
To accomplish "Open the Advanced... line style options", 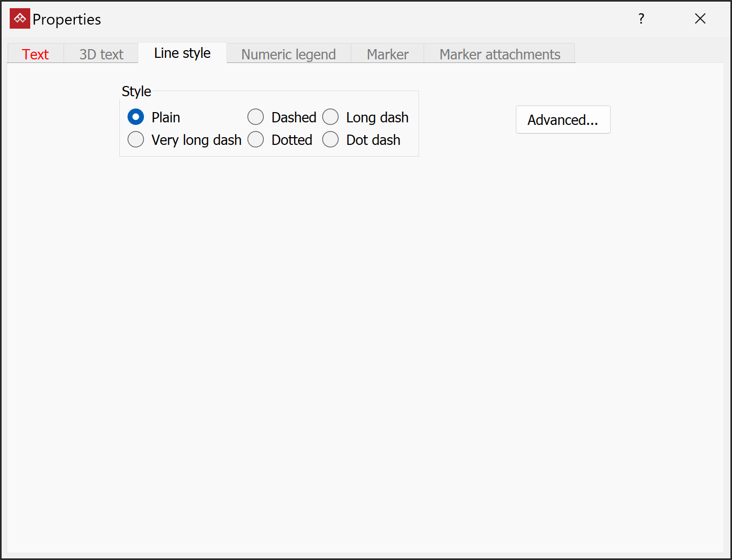I will pyautogui.click(x=562, y=120).
